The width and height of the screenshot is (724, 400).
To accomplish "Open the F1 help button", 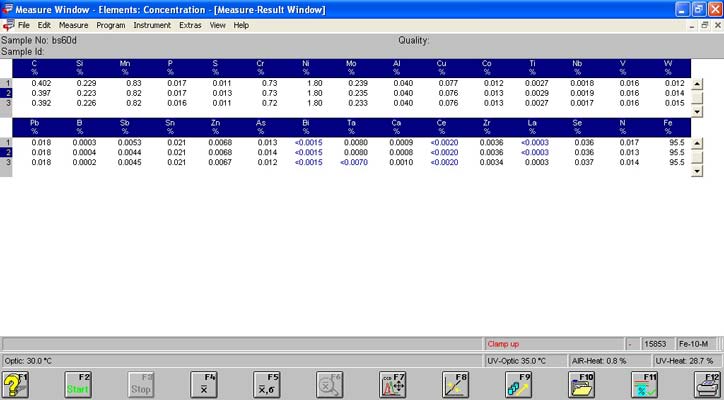I will 15,384.
